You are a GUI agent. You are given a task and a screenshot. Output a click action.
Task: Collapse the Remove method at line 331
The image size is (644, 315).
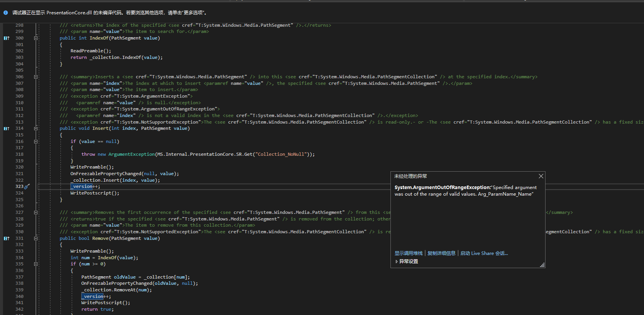tap(36, 238)
